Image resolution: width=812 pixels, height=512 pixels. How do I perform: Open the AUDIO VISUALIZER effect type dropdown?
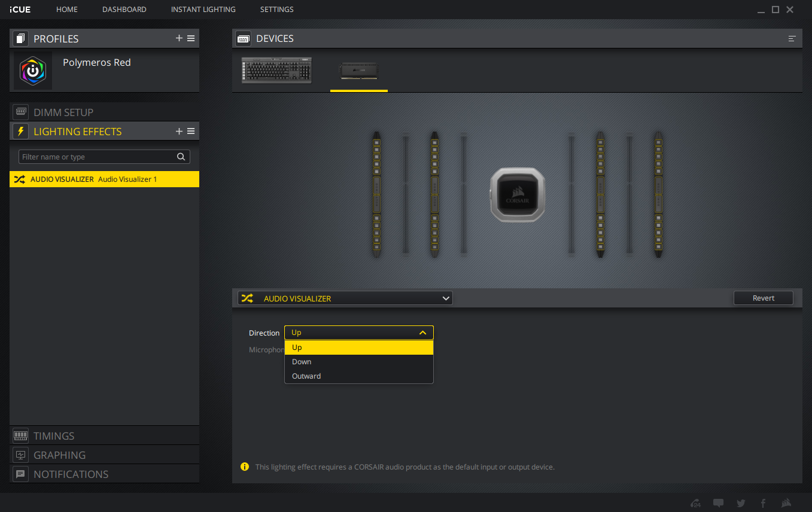pyautogui.click(x=345, y=298)
